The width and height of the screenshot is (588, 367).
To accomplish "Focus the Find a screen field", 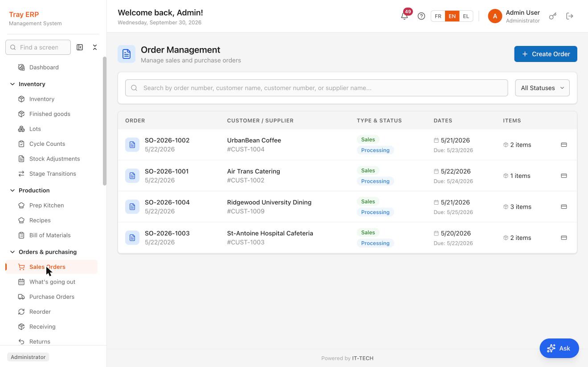I will coord(38,47).
